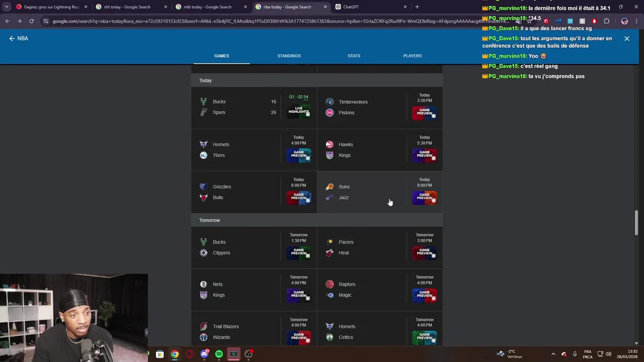Screen dimensions: 644x362
Task: Open Game Preview for Nets vs Kings
Action: pos(299,295)
